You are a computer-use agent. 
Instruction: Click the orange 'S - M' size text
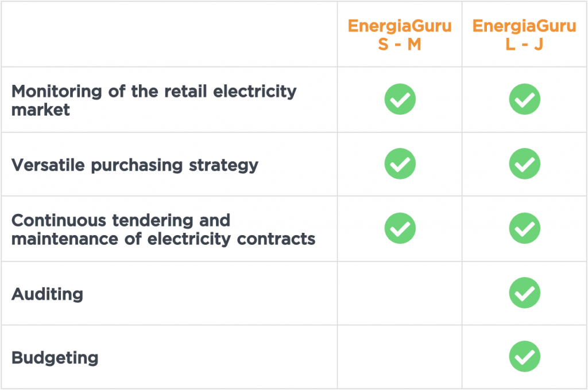tap(400, 45)
